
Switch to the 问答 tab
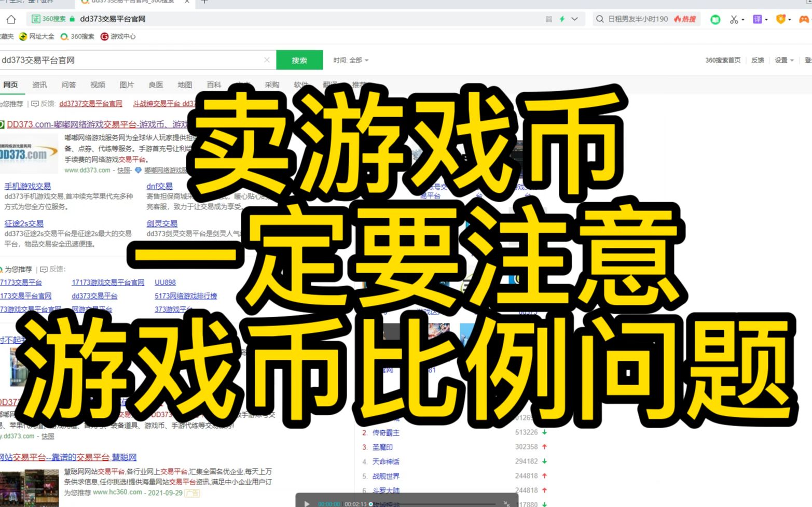(x=68, y=84)
